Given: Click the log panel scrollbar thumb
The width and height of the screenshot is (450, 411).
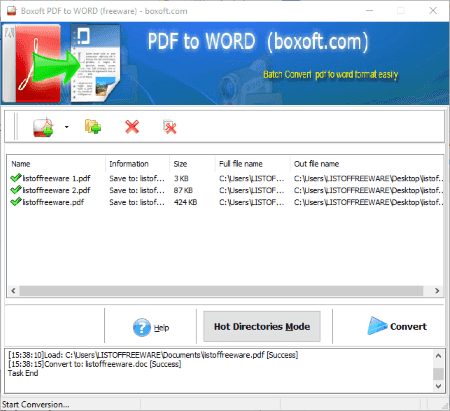Looking at the screenshot, I should tap(438, 374).
